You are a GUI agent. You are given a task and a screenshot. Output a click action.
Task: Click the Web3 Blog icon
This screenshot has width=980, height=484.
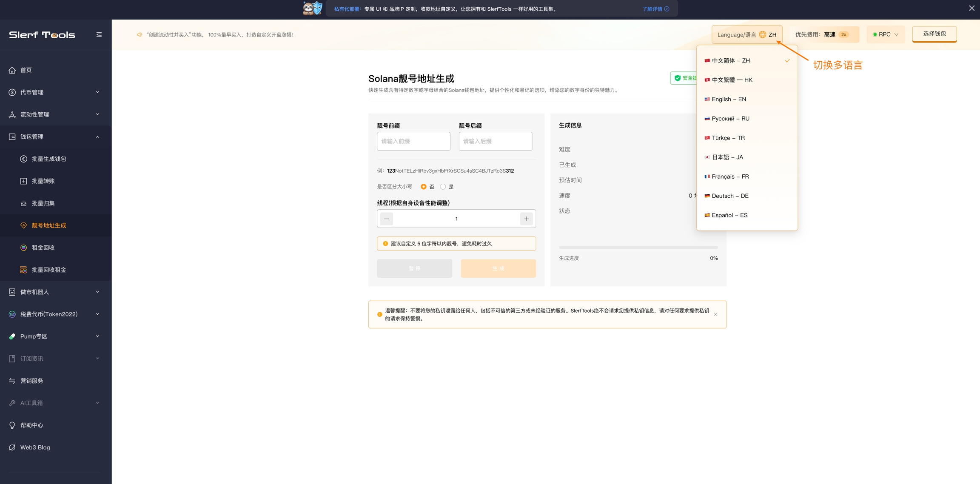click(x=12, y=447)
